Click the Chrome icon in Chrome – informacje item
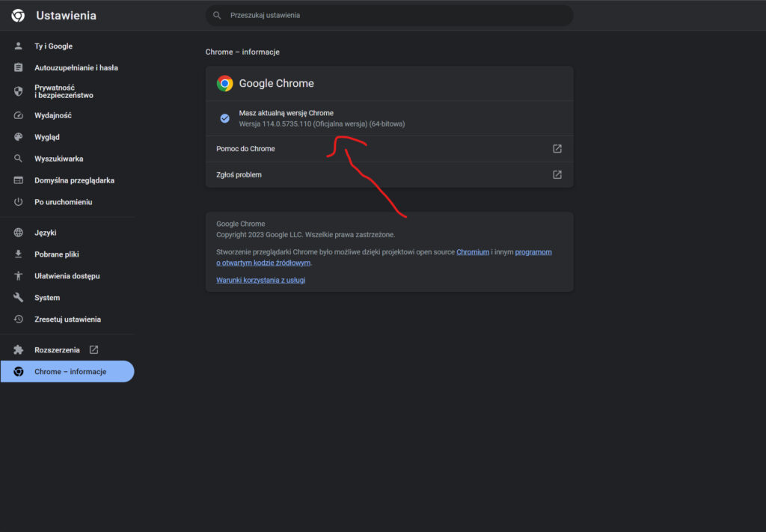Screen dimensions: 766x532 [18, 371]
